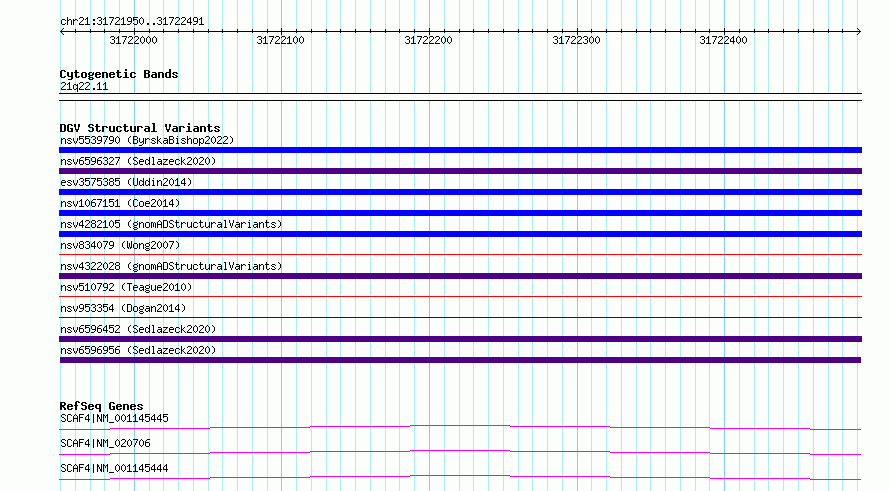This screenshot has height=491, width=890.
Task: Select the 21q22.11 cytogenetic band bar
Action: coord(460,97)
